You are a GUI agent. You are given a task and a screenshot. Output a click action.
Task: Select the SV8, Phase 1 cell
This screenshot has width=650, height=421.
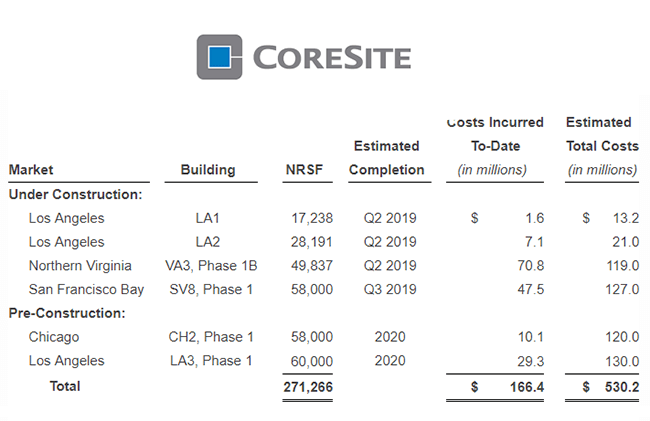pyautogui.click(x=210, y=290)
